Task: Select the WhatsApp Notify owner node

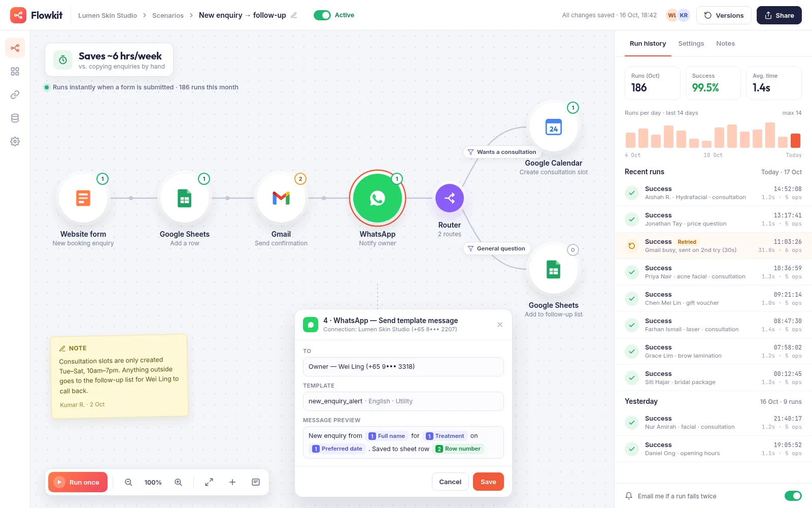Action: click(x=378, y=198)
